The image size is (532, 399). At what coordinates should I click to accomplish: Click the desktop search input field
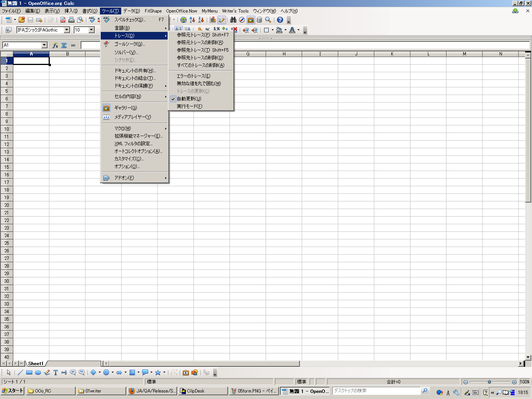pyautogui.click(x=376, y=391)
